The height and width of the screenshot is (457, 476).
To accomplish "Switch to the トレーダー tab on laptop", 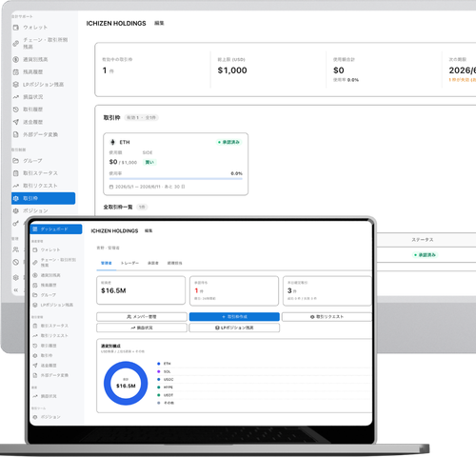I will pyautogui.click(x=129, y=263).
